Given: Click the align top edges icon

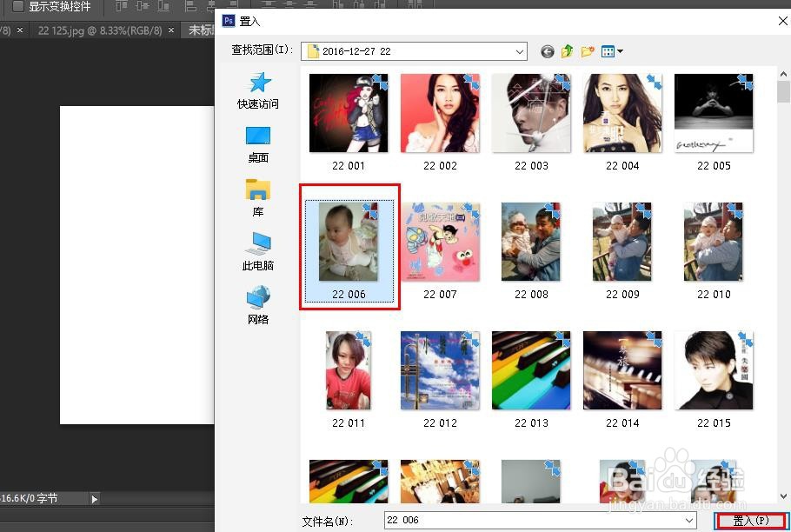Looking at the screenshot, I should pyautogui.click(x=122, y=5).
